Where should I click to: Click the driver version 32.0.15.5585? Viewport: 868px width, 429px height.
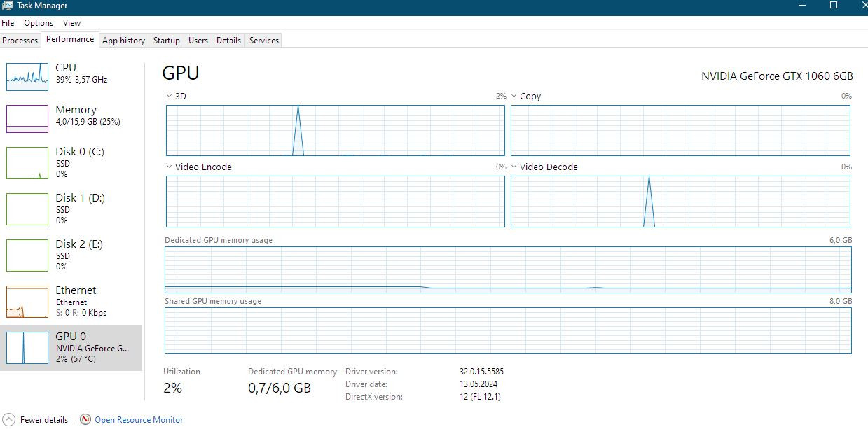tap(482, 372)
